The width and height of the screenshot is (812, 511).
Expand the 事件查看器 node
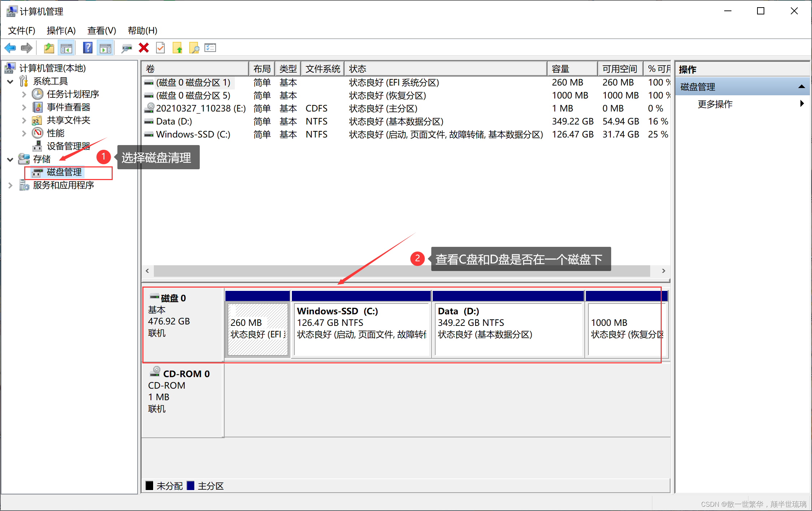pyautogui.click(x=24, y=108)
